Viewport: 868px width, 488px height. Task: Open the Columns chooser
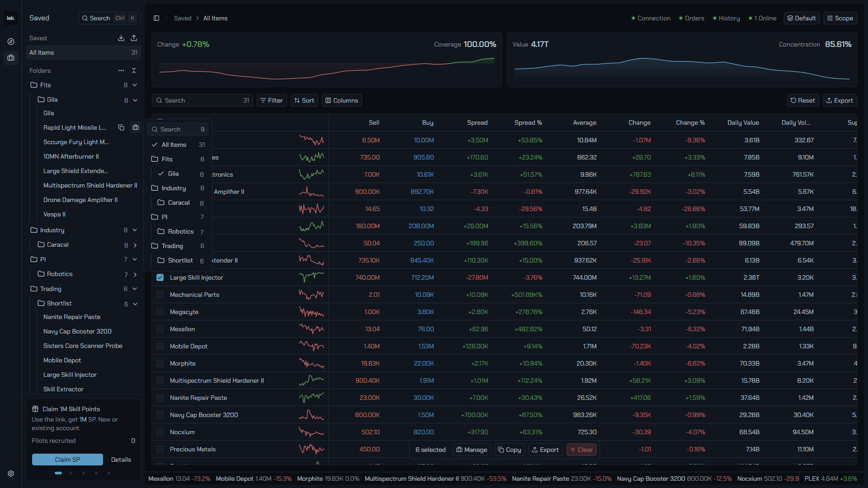coord(342,100)
